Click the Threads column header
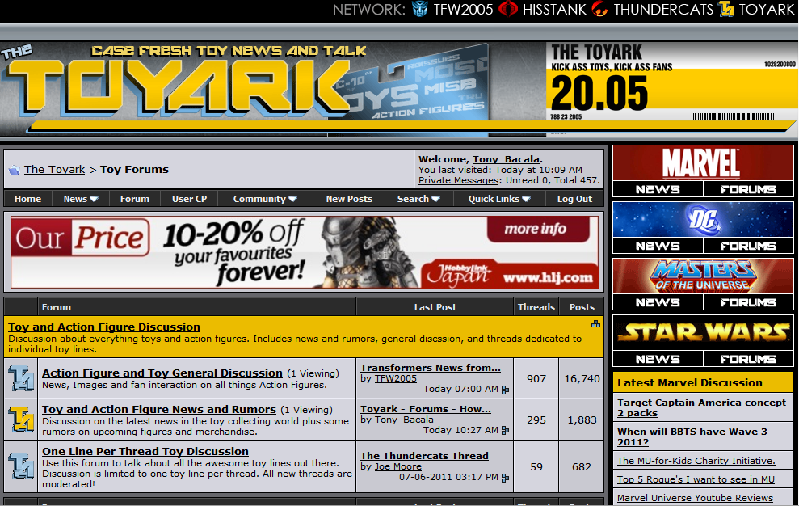799x506 pixels. [x=536, y=307]
